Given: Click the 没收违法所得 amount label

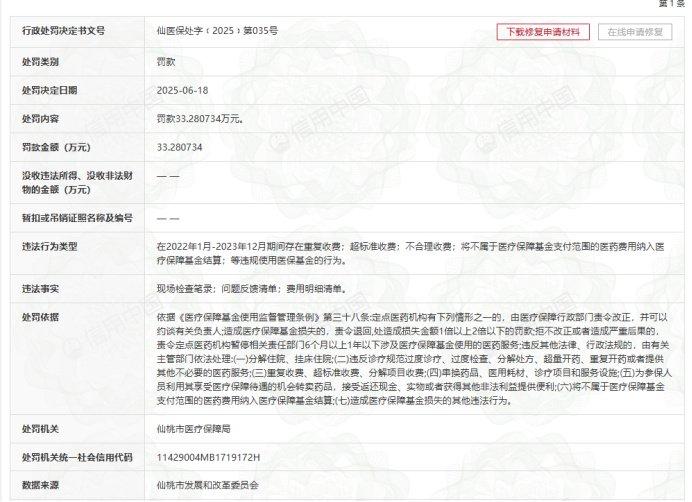Looking at the screenshot, I should pos(77,182).
